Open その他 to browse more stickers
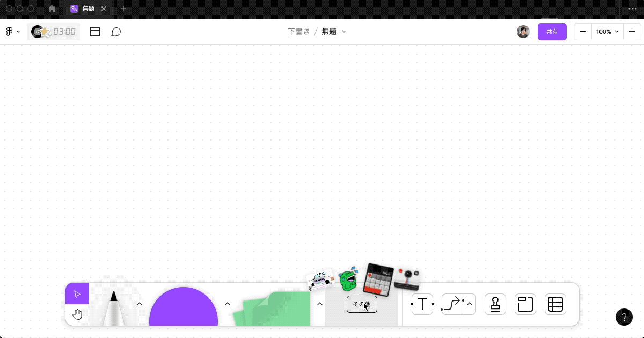 pyautogui.click(x=362, y=304)
